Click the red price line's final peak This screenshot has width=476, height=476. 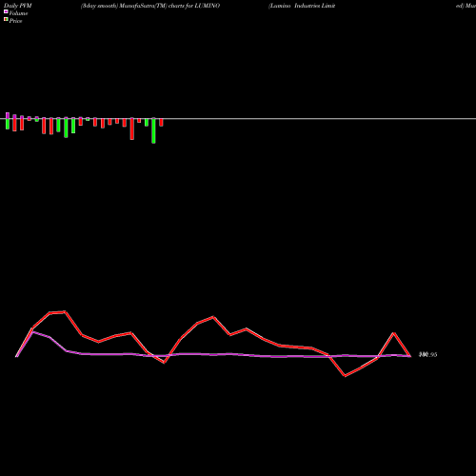(394, 333)
